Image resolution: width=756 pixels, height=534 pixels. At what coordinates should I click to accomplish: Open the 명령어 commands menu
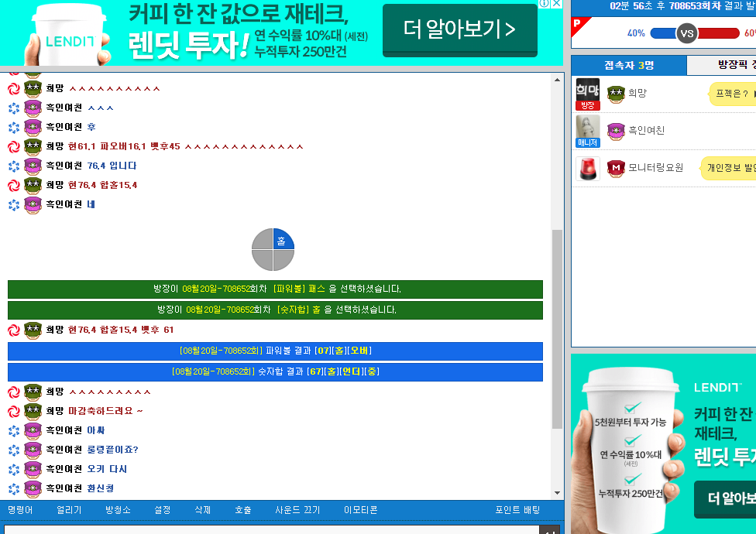coord(20,510)
